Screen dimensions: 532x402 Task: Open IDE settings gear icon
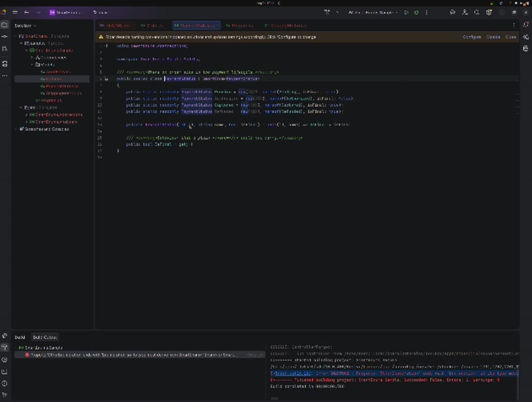(x=489, y=12)
